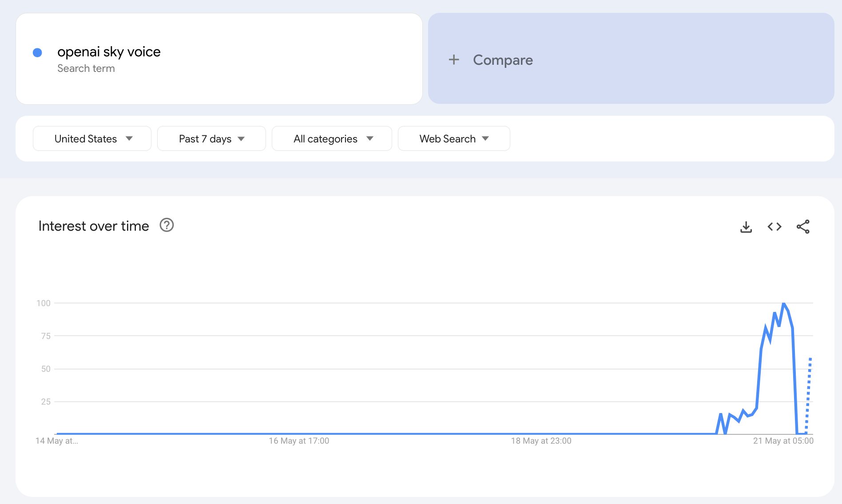The width and height of the screenshot is (842, 504).
Task: Click the Interest over time heading
Action: click(94, 226)
